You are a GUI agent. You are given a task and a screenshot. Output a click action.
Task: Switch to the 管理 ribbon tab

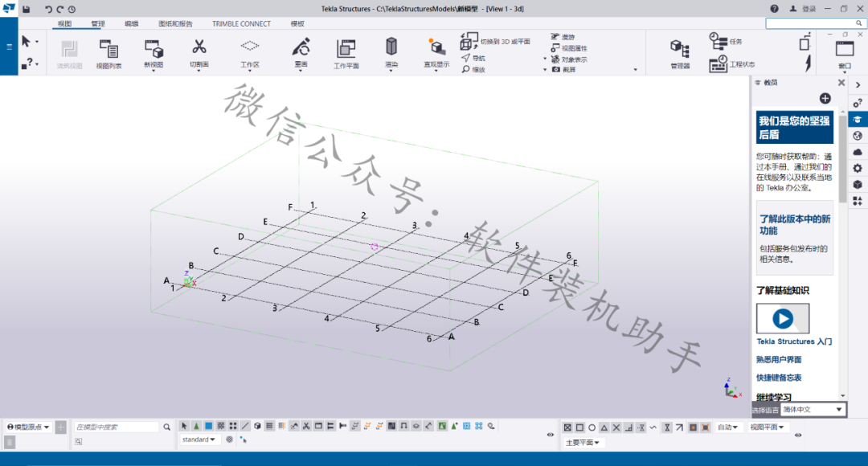click(x=98, y=24)
